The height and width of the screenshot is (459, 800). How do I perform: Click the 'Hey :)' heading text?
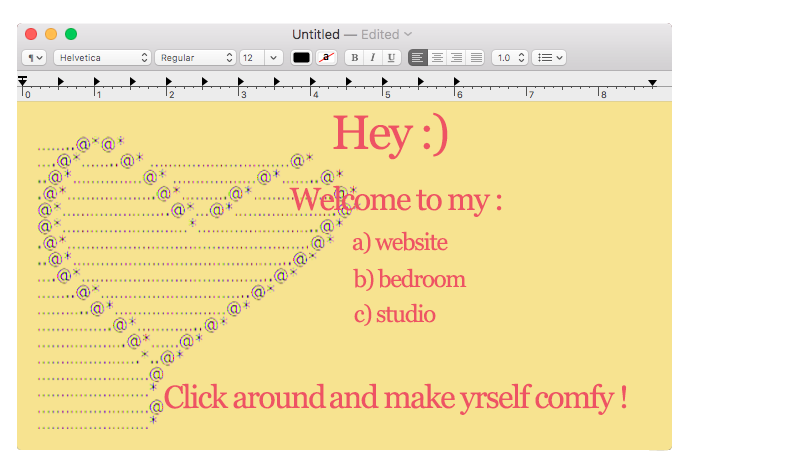[390, 134]
